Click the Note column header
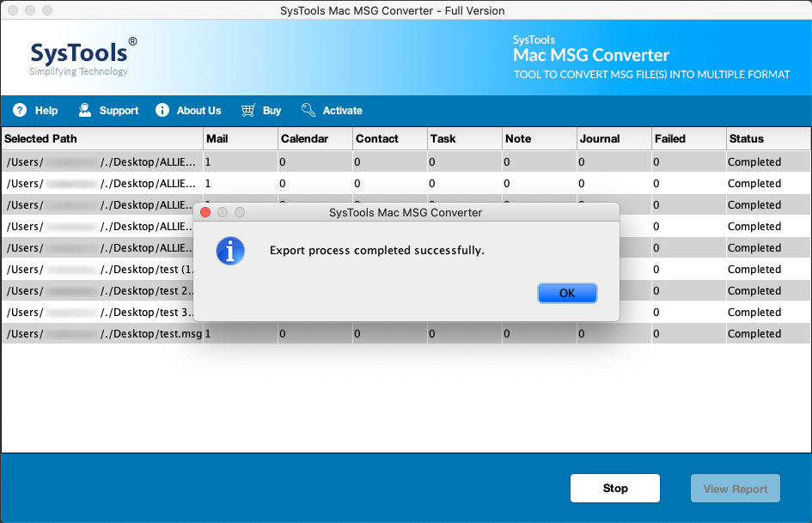Screen dimensions: 812x523 click(x=539, y=139)
